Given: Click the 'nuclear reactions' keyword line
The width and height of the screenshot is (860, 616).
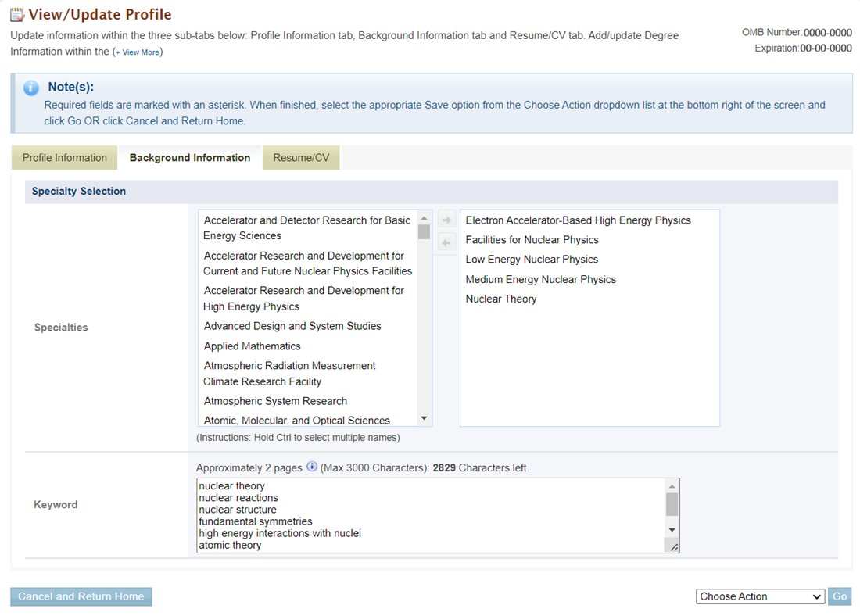Looking at the screenshot, I should point(238,497).
